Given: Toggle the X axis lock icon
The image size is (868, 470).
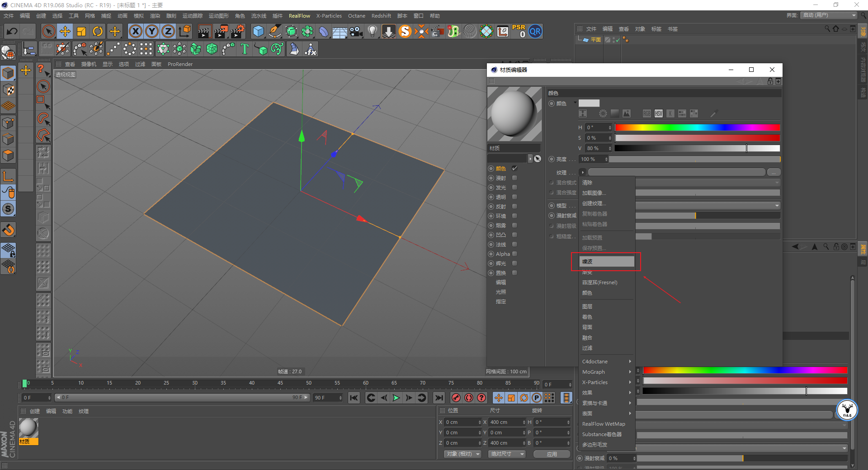Looking at the screenshot, I should tap(135, 31).
